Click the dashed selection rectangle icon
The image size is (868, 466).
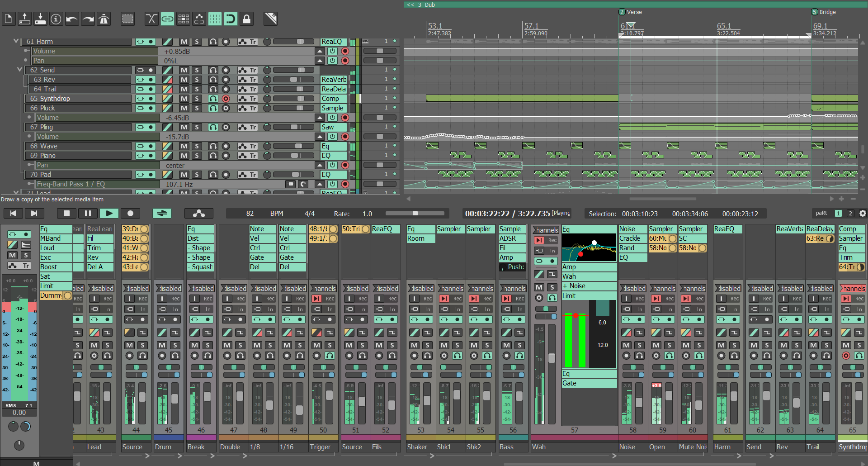pyautogui.click(x=128, y=19)
